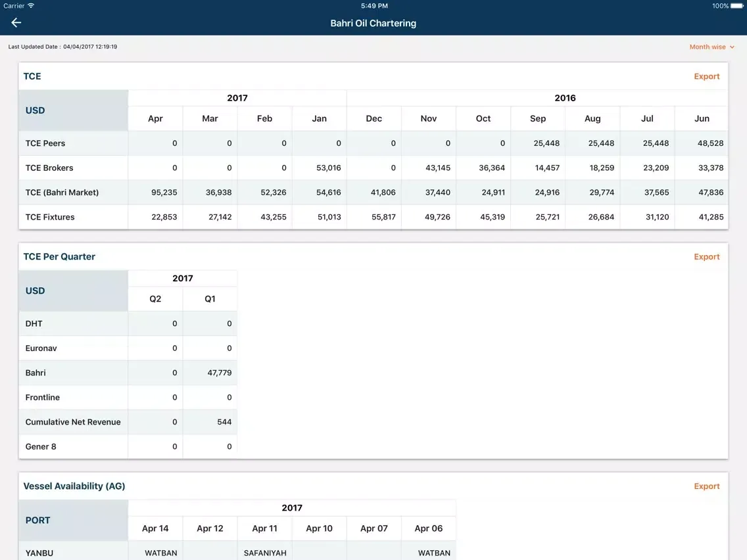Select Cumulative Net Revenue value 544
Viewport: 747px width, 560px height.
[x=224, y=423]
